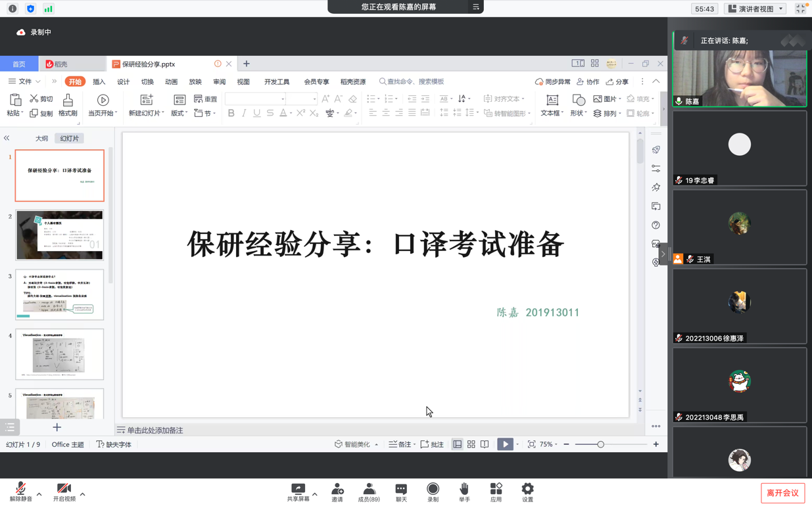Select slide 3 thumbnail in slide panel

click(x=60, y=294)
